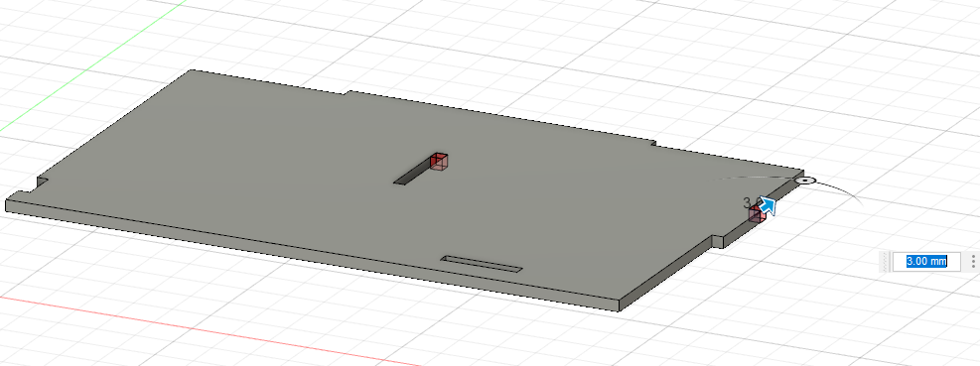Select the red highlighted profile on right edge
The width and height of the screenshot is (980, 366).
pyautogui.click(x=756, y=215)
